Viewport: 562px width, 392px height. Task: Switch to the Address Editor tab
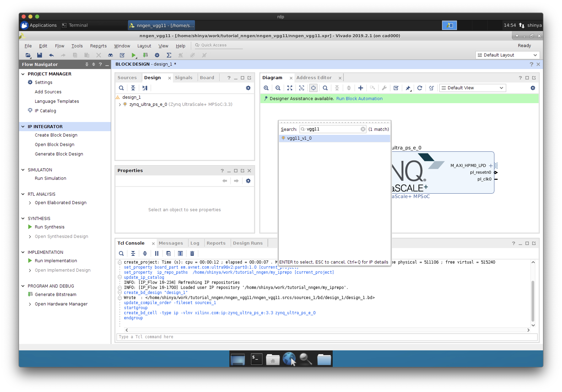click(x=314, y=78)
